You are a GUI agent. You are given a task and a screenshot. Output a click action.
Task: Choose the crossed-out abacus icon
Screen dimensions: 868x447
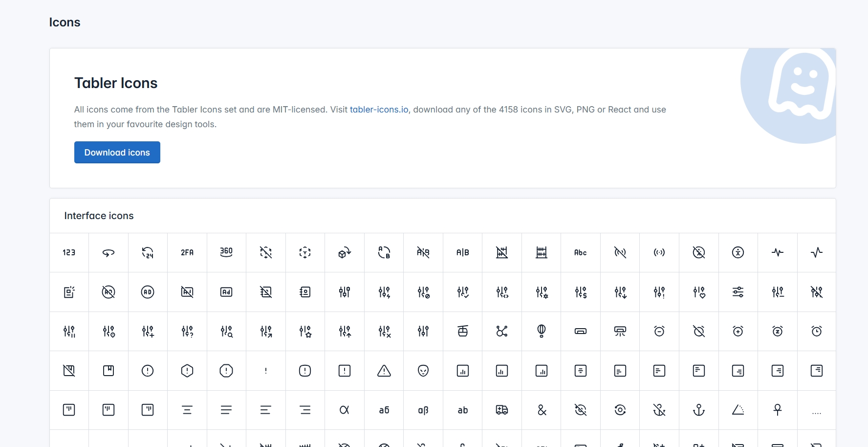[502, 252]
